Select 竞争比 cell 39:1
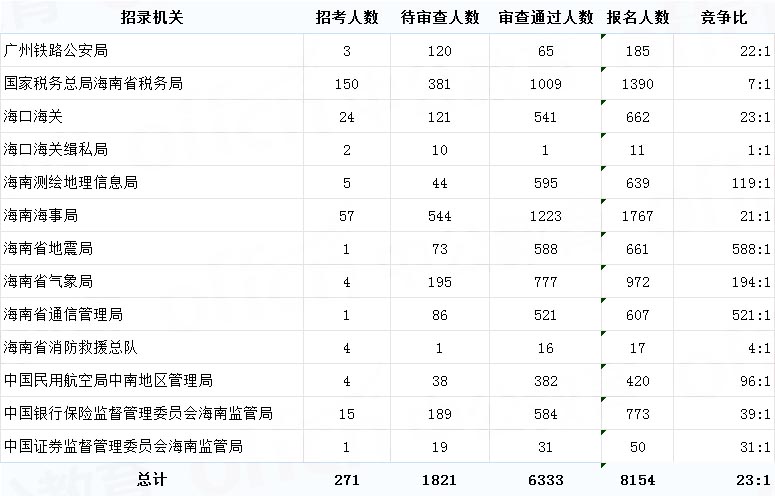The height and width of the screenshot is (496, 775). tap(755, 414)
